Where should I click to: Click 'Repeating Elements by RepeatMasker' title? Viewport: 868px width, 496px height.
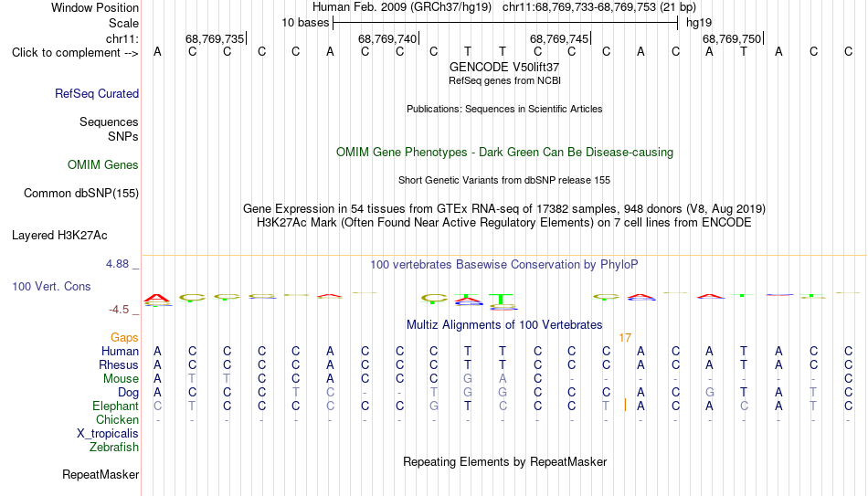click(x=504, y=461)
